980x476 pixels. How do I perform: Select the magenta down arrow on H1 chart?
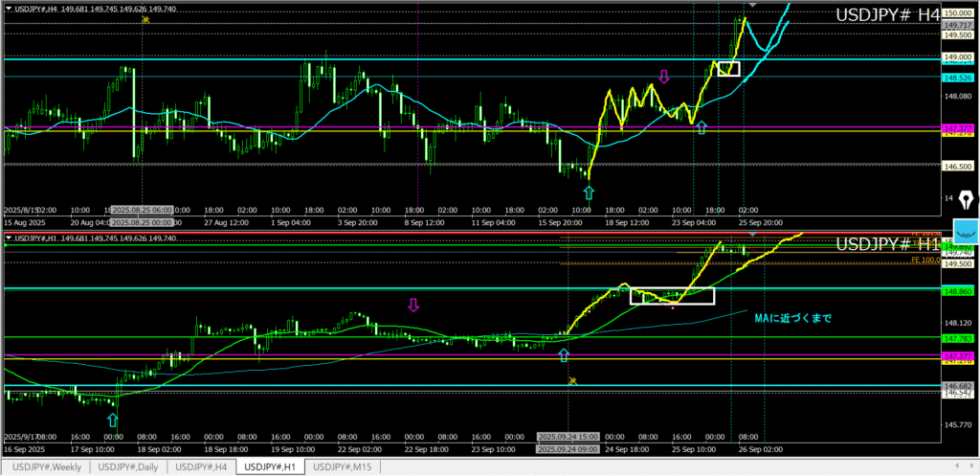(413, 306)
